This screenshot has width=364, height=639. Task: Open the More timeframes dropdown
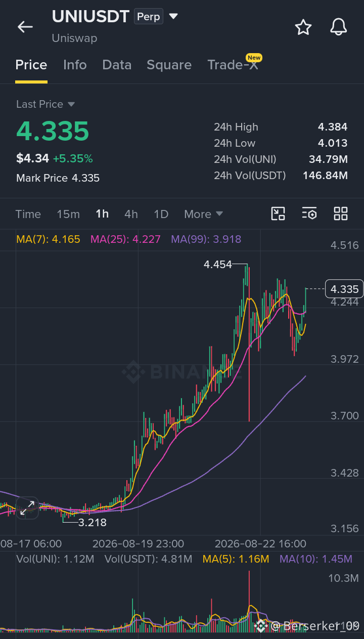point(203,214)
